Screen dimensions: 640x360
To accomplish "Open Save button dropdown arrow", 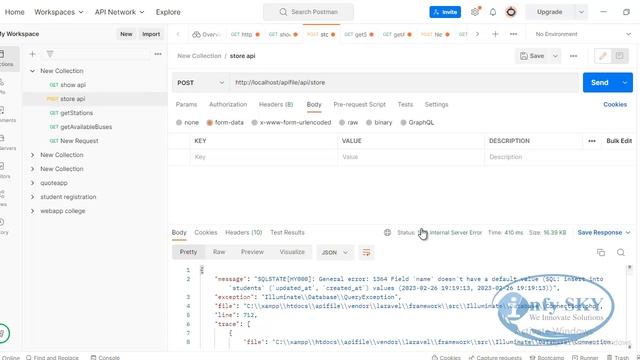I will pyautogui.click(x=555, y=56).
